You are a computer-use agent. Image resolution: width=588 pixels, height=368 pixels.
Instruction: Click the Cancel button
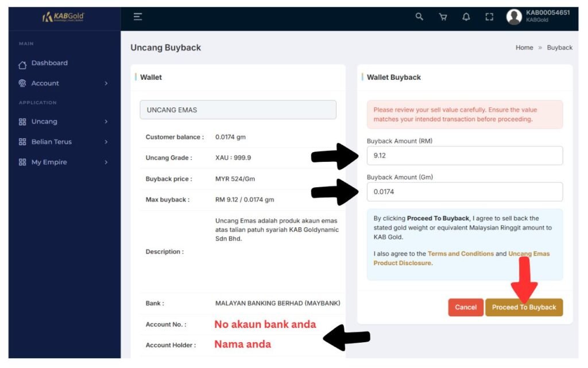[465, 307]
